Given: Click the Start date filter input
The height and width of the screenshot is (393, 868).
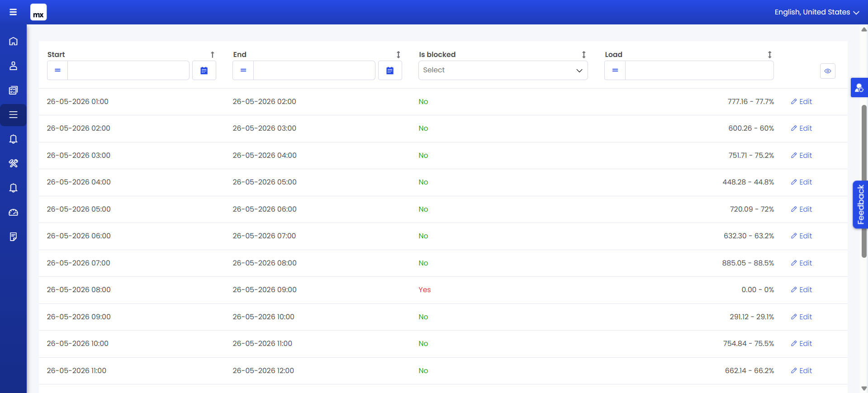Looking at the screenshot, I should (x=128, y=71).
